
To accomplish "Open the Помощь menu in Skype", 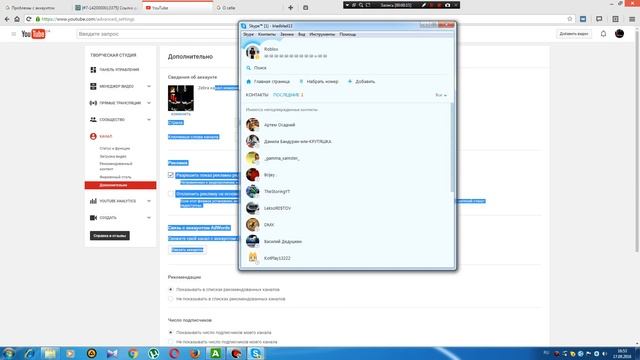I will (x=347, y=35).
